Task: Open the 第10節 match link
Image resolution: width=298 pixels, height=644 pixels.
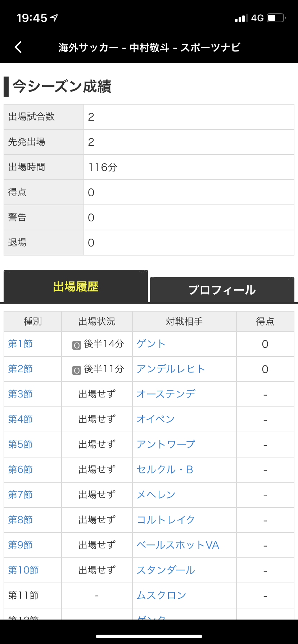Action: point(23,570)
